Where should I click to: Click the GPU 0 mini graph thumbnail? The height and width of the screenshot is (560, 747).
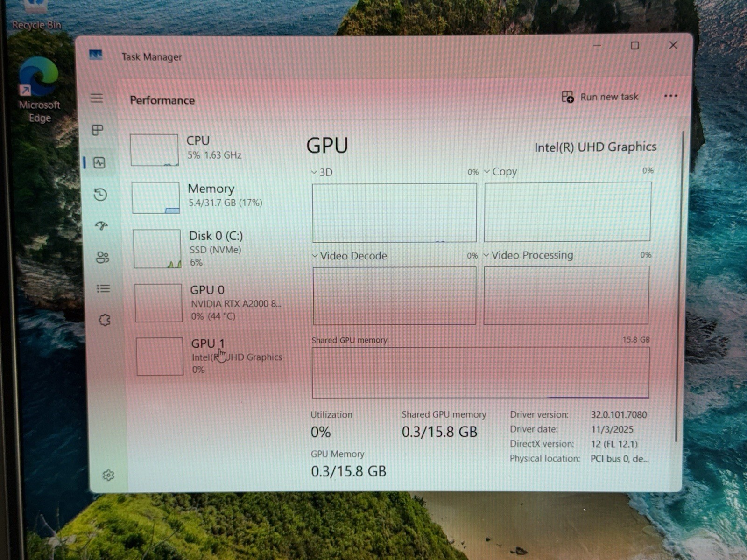pyautogui.click(x=158, y=303)
